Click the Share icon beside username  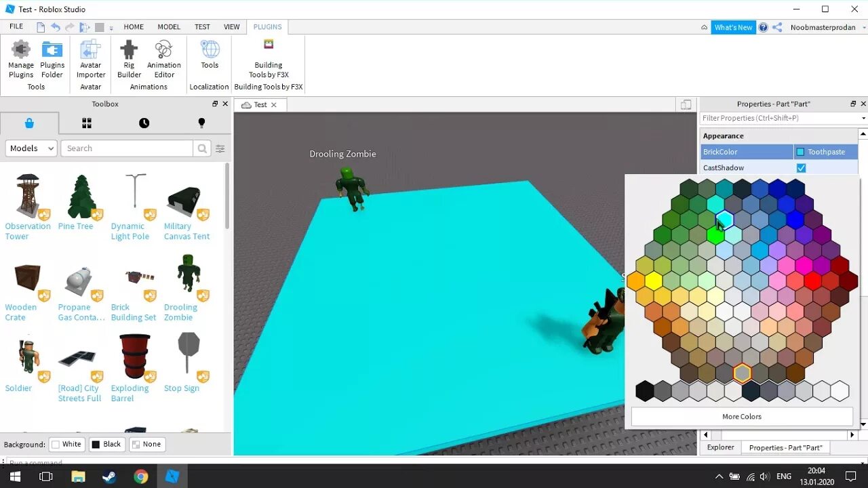pos(777,27)
